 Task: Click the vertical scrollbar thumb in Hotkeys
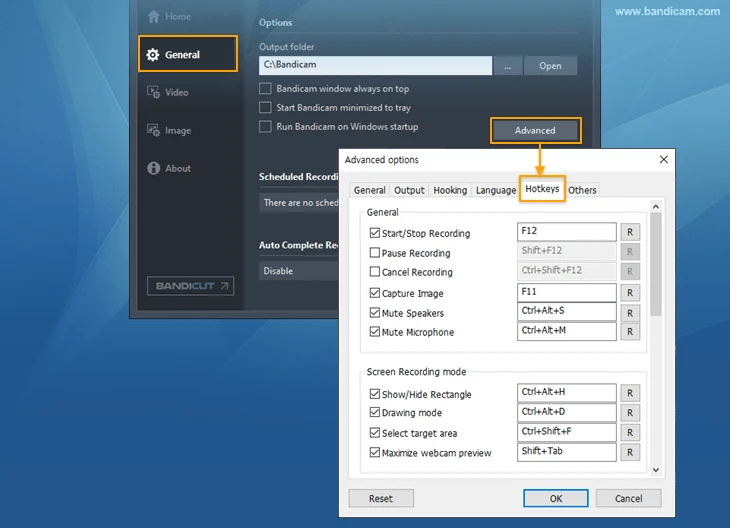[656, 264]
